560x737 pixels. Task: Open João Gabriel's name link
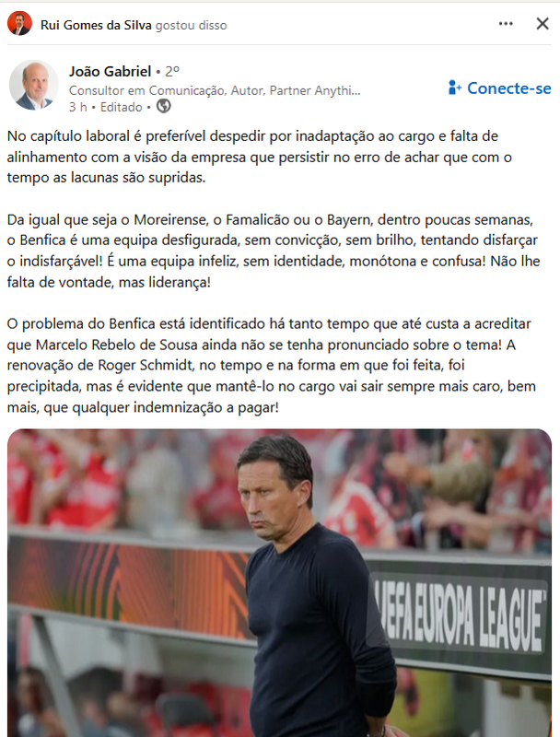pos(111,71)
